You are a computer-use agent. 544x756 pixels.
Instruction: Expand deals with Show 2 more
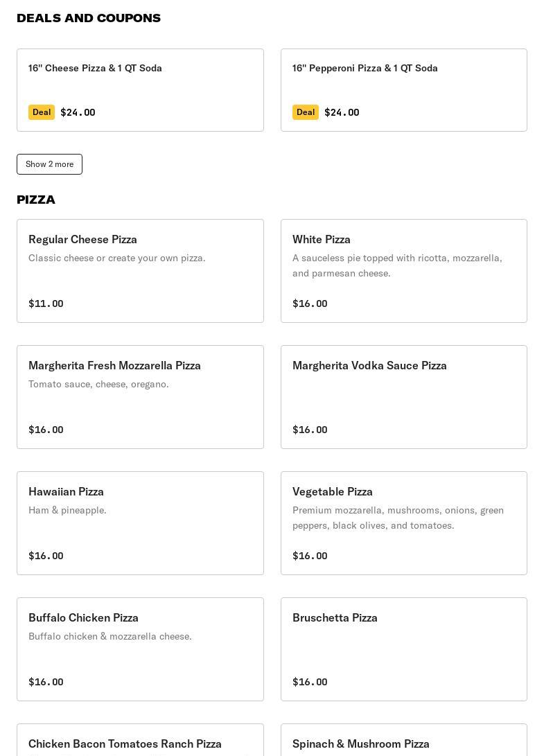pos(49,164)
